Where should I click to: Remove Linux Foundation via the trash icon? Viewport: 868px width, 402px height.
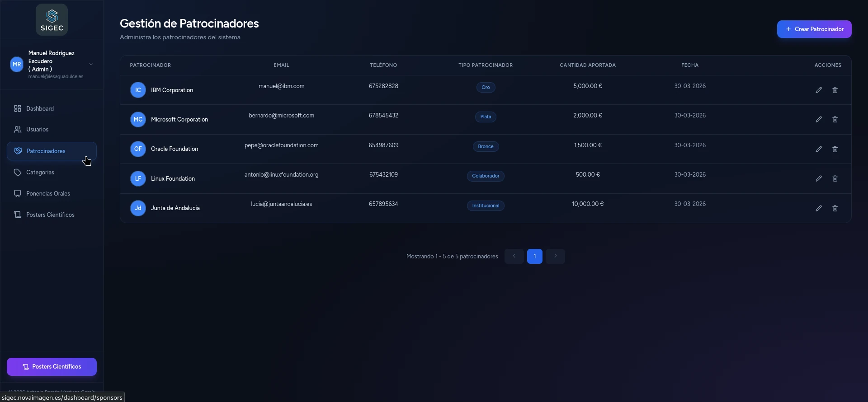(835, 178)
